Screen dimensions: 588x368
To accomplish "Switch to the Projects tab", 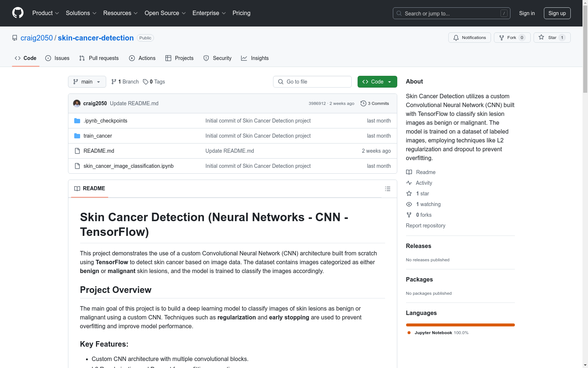I will (179, 58).
